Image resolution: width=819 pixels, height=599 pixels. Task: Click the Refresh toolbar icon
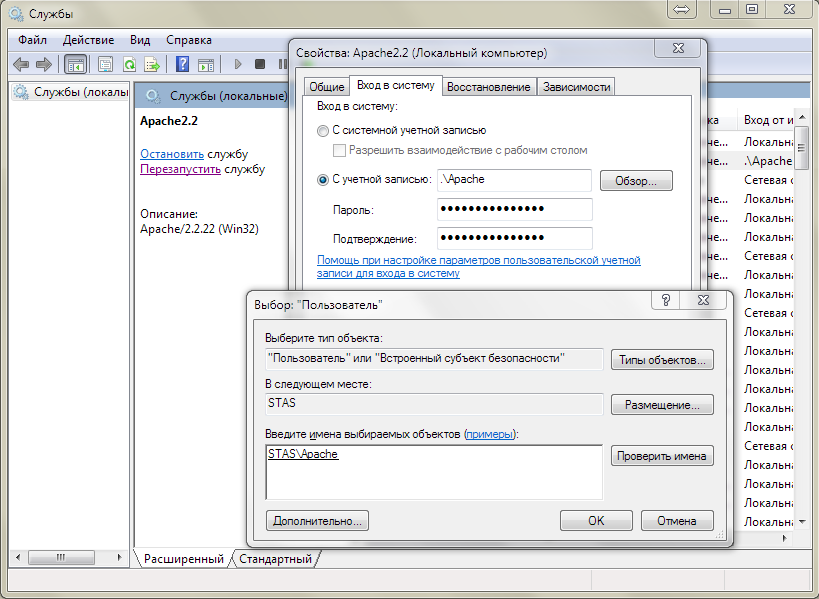[129, 65]
